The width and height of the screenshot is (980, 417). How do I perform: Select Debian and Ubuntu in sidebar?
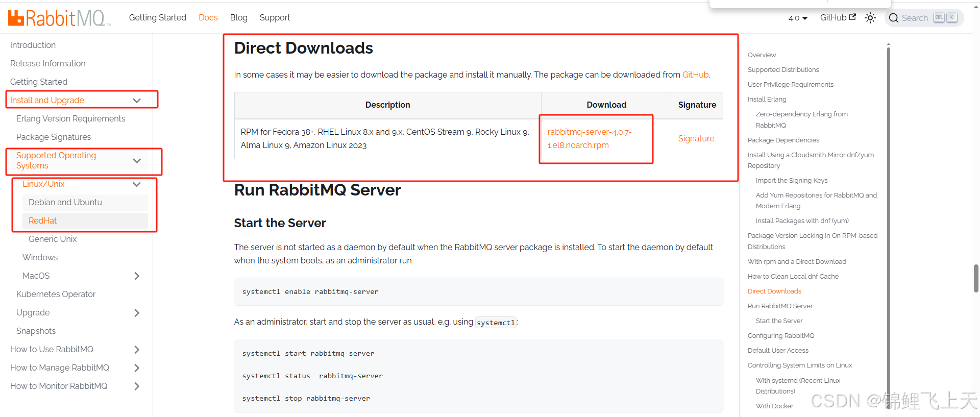65,202
